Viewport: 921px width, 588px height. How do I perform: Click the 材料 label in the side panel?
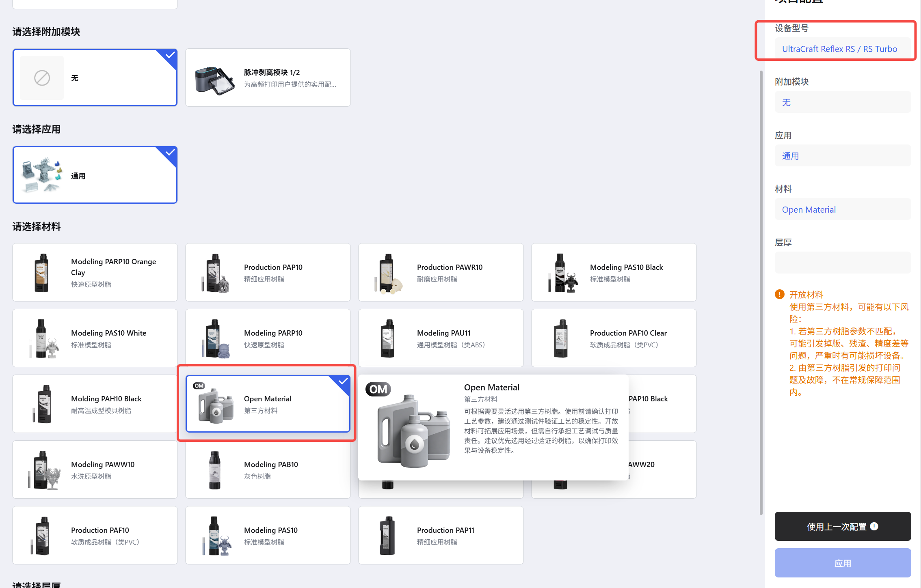[x=783, y=189]
